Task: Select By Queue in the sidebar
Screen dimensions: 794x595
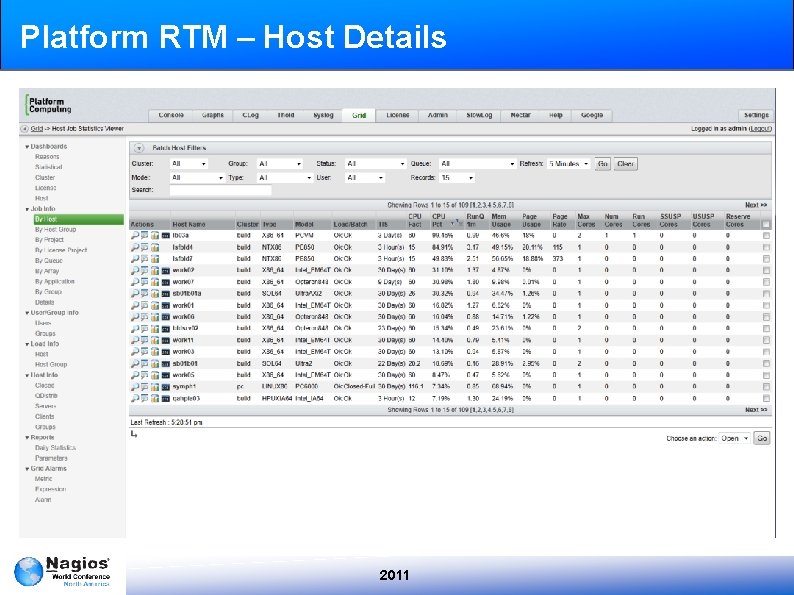Action: [x=49, y=260]
